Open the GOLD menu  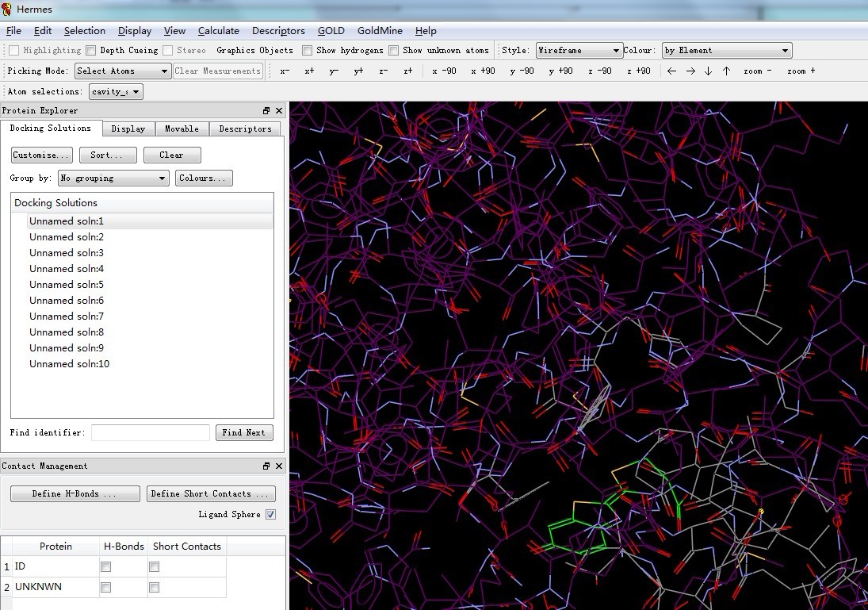[331, 31]
